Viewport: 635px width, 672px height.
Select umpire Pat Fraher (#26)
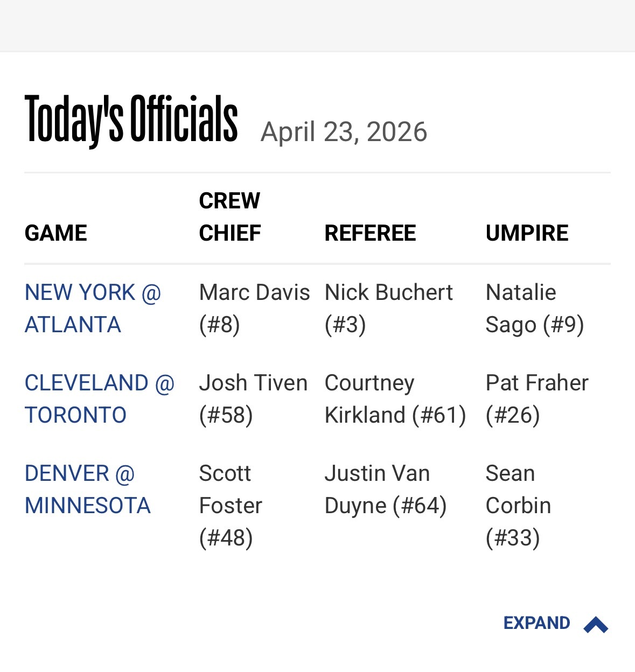[x=537, y=399]
